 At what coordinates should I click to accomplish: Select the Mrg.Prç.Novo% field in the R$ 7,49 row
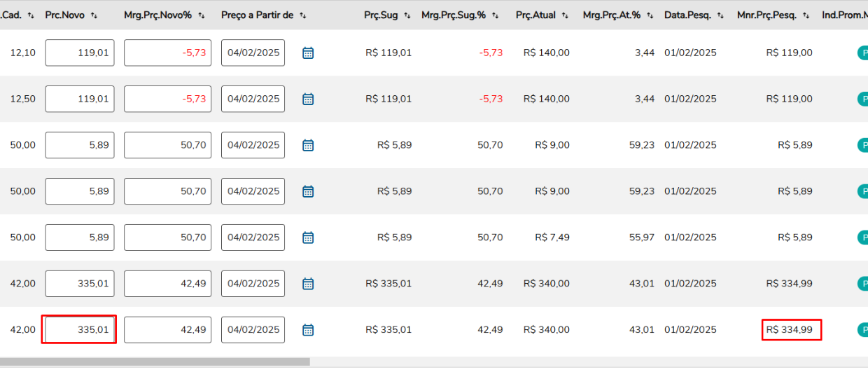(x=167, y=237)
